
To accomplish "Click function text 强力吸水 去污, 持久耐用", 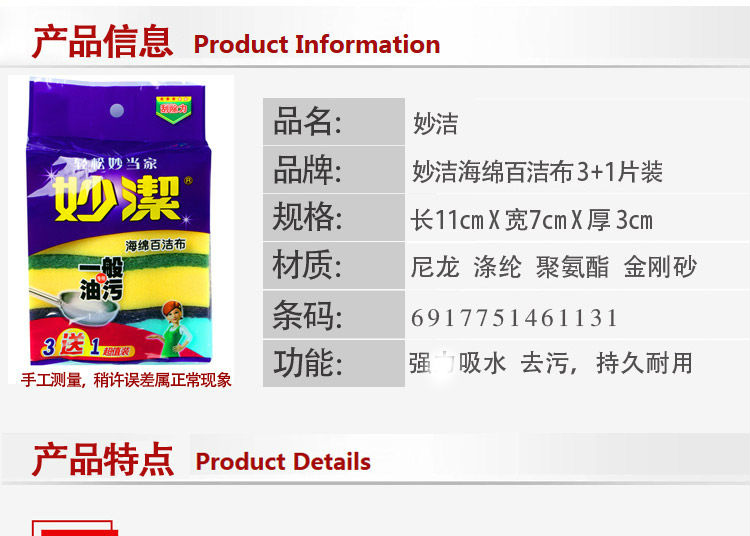I will 551,363.
